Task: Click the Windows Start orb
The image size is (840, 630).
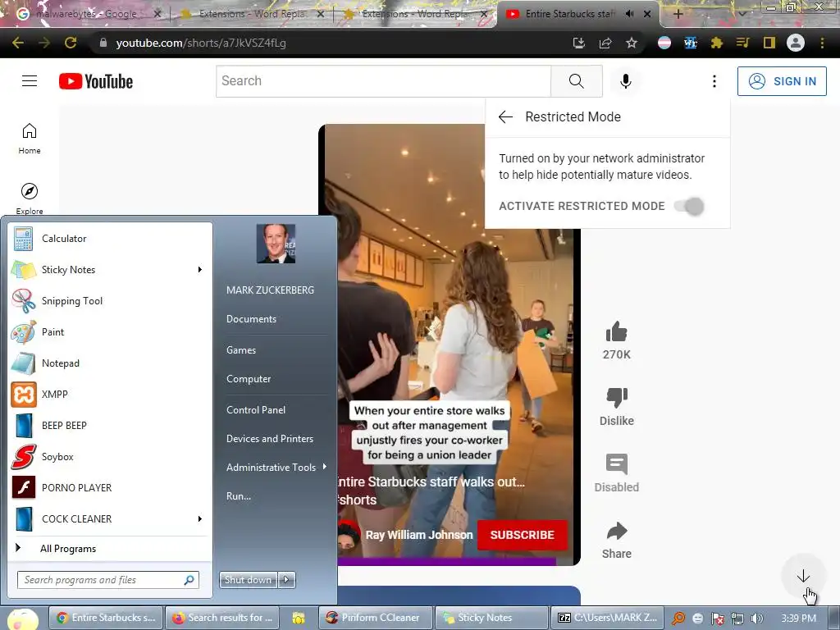Action: (x=23, y=619)
